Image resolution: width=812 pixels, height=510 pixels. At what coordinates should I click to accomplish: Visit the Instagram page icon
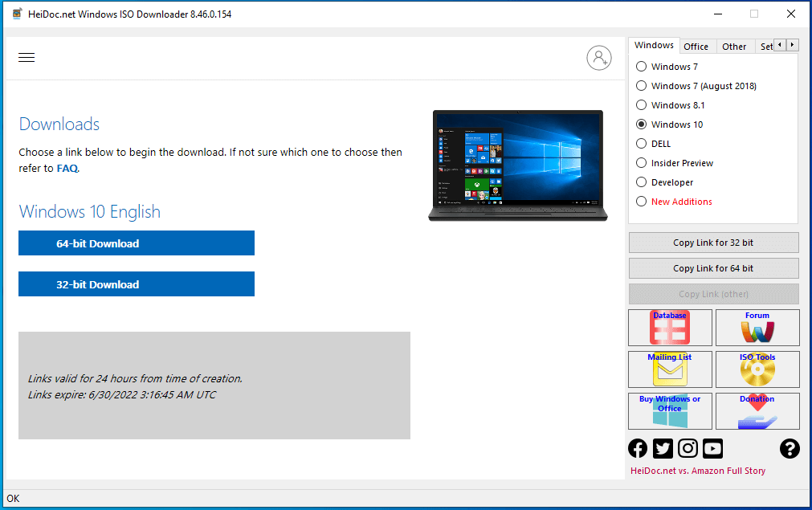(x=688, y=448)
